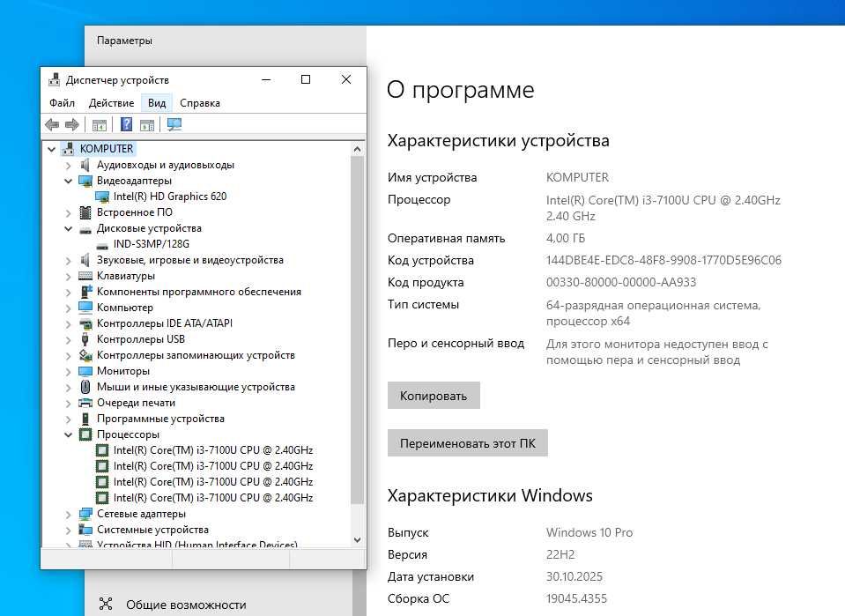The height and width of the screenshot is (616, 845).
Task: Click the 4,00 ГБ memory value
Action: point(566,238)
